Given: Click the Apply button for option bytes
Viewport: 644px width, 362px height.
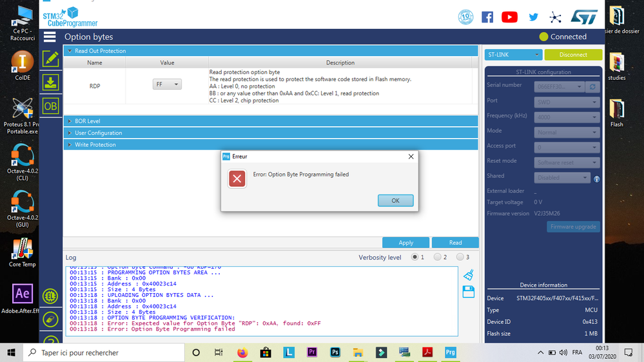Looking at the screenshot, I should (405, 243).
